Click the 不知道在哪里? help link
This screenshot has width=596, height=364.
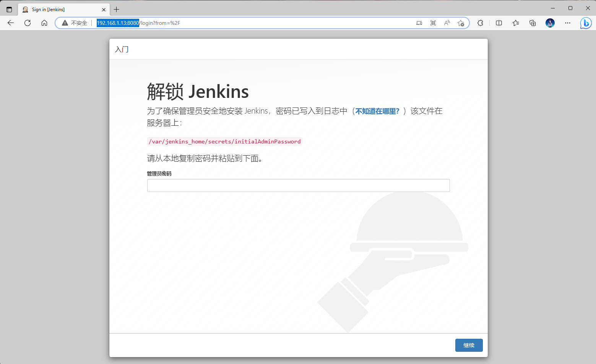[x=377, y=111]
